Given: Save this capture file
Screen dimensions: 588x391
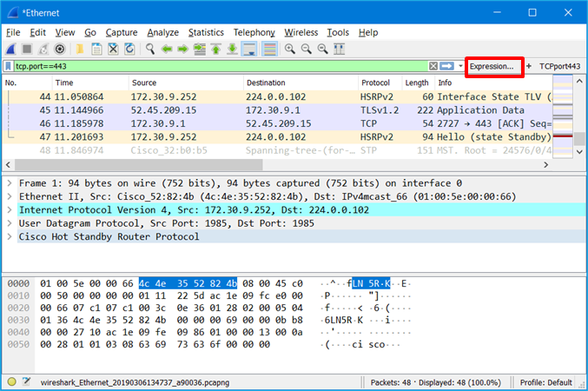Looking at the screenshot, I should (x=96, y=49).
